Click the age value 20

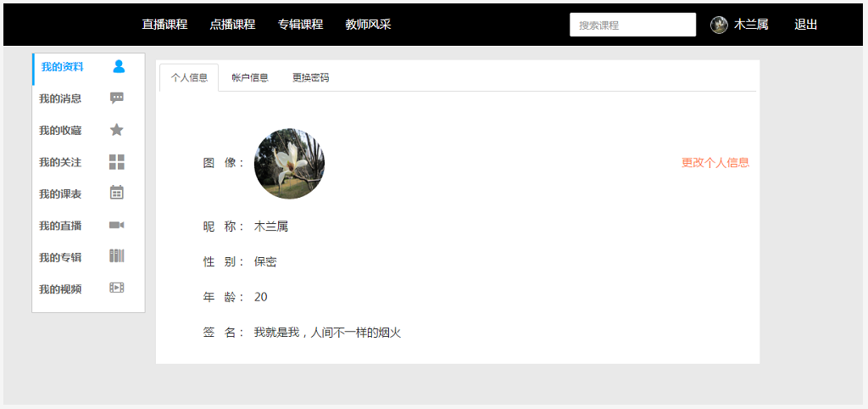(x=261, y=297)
